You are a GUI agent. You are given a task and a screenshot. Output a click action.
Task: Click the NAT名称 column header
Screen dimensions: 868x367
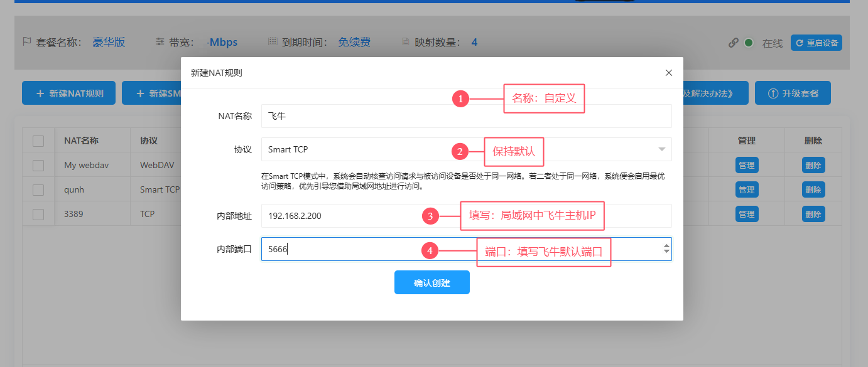click(x=81, y=141)
